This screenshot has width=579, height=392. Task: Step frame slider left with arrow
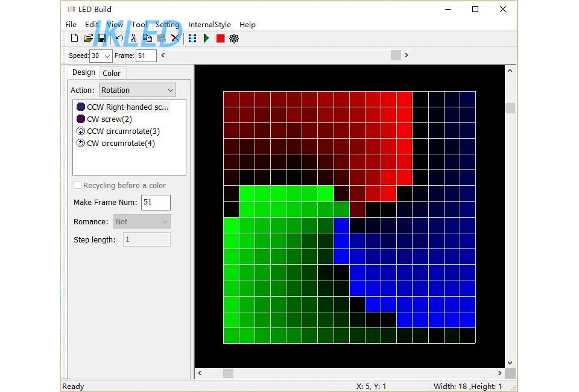[x=163, y=55]
